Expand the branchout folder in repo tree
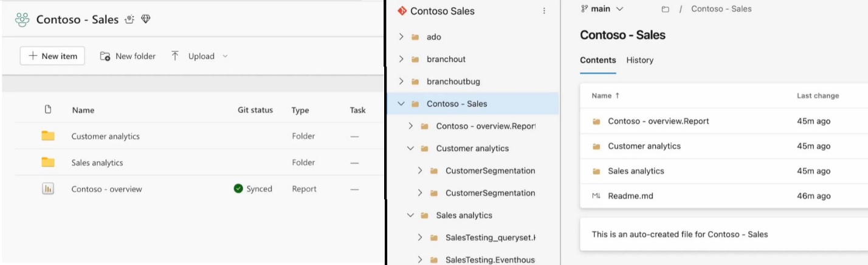Image resolution: width=868 pixels, height=265 pixels. 401,59
